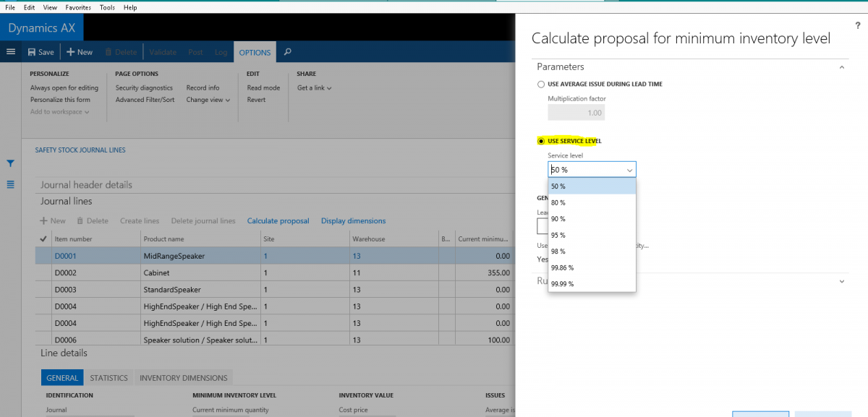Sort by Product name column header
This screenshot has height=417, width=868.
[x=200, y=238]
